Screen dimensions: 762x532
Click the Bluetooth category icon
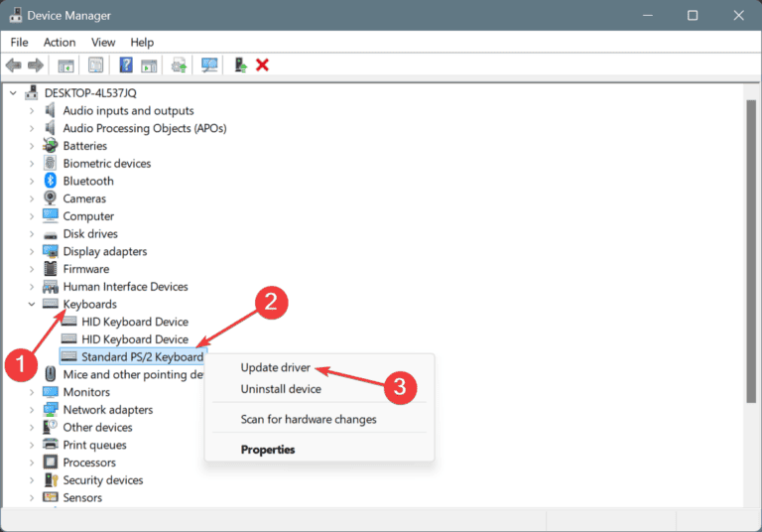click(50, 181)
